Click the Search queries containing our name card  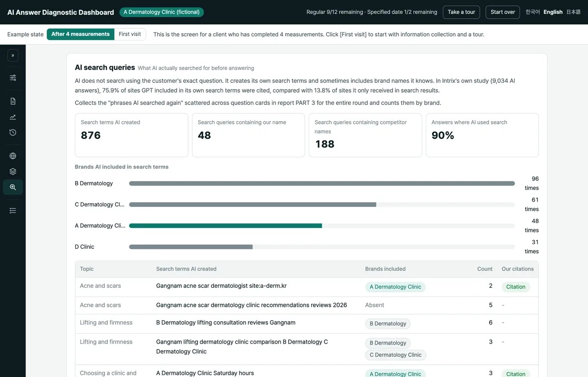pyautogui.click(x=248, y=135)
